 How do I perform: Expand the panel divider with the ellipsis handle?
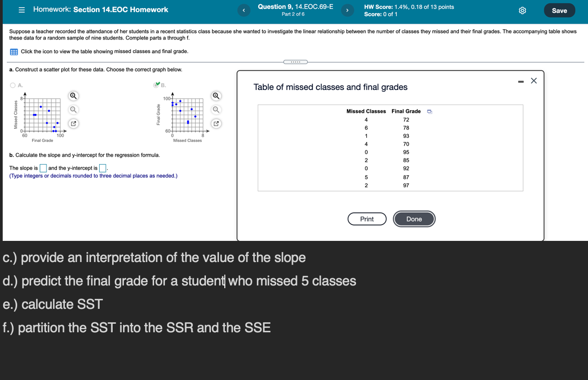point(296,61)
